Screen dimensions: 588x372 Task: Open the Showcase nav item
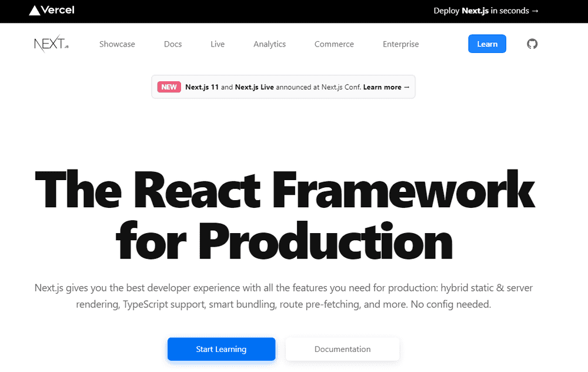click(x=117, y=44)
